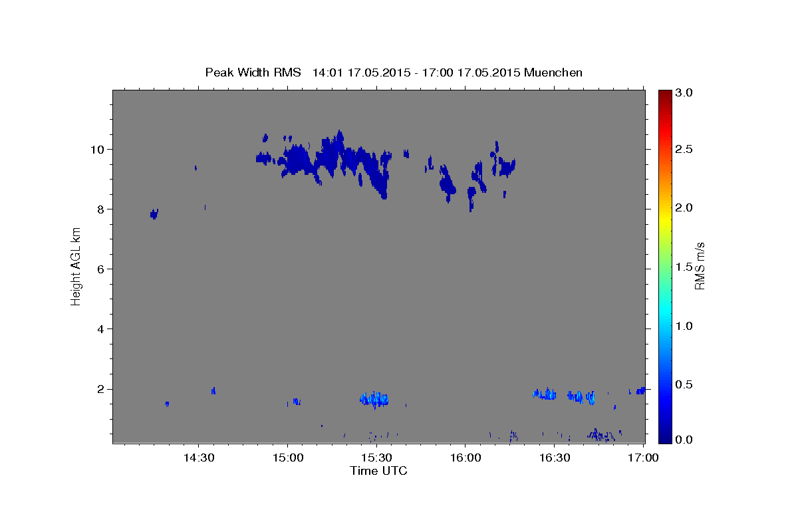798x532 pixels.
Task: Click the colorbar value 2.5
Action: click(x=684, y=149)
